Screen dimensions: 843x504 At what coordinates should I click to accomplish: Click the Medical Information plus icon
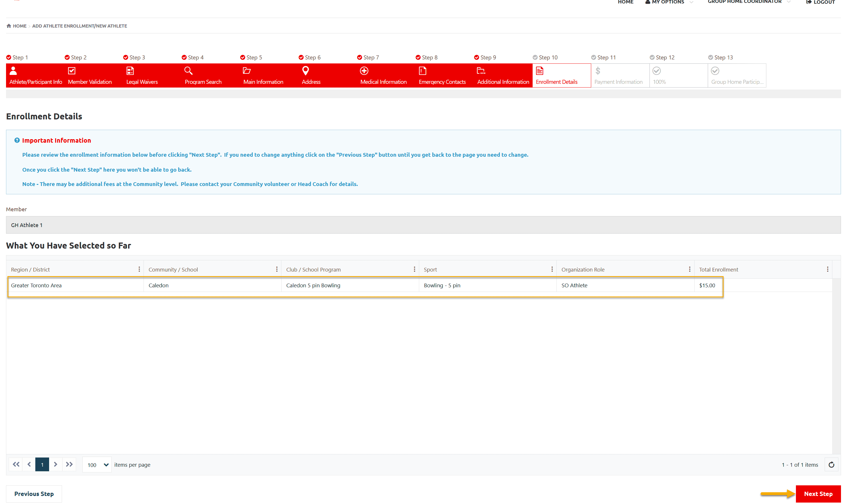(364, 71)
